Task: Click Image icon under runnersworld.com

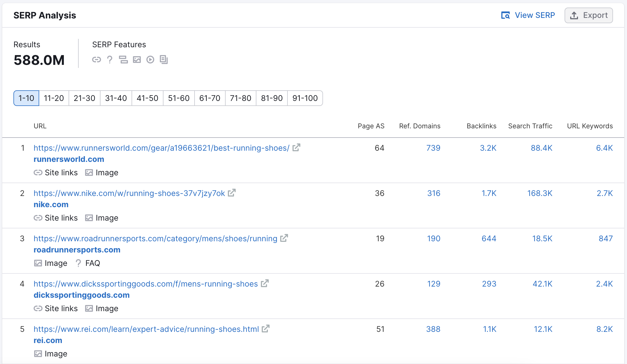Action: tap(89, 172)
